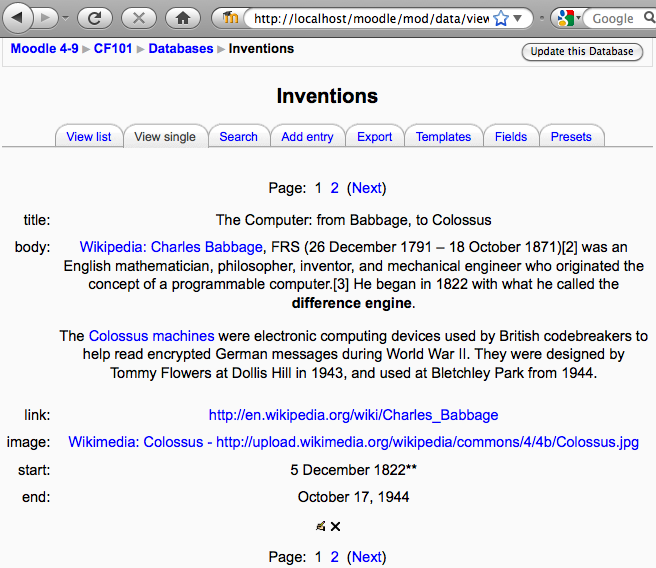Open the Google search engine selector

pos(569,18)
